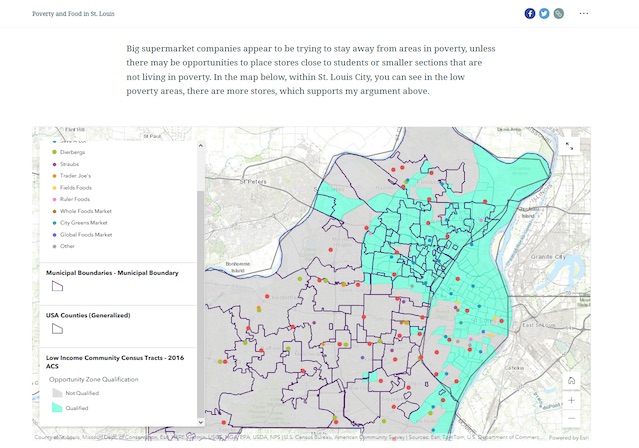
Task: Click the Granite City map label
Action: [548, 256]
